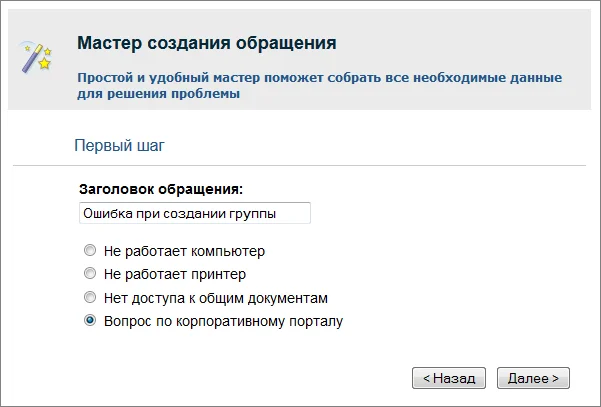Pick the 'Нет доступа к общим документам' radio
This screenshot has height=407, width=601.
(90, 298)
